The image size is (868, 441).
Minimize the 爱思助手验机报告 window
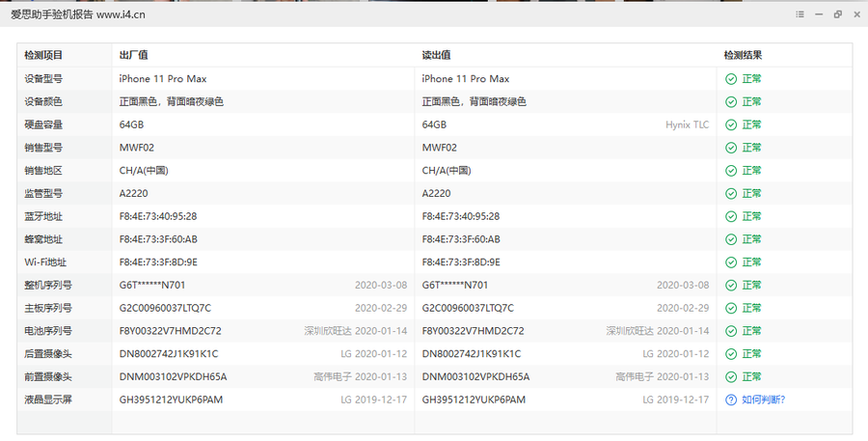click(x=819, y=14)
